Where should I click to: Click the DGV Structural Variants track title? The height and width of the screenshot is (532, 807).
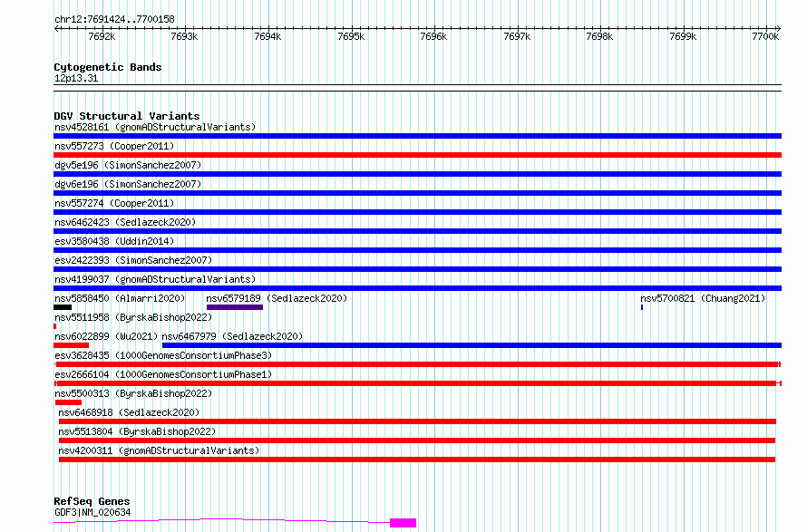(x=127, y=116)
